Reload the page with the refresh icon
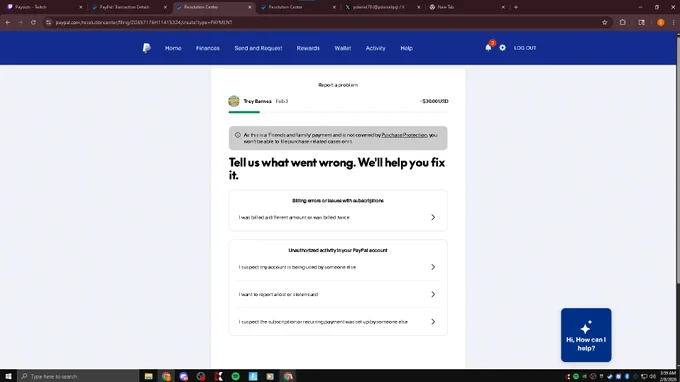Viewport: 680px width, 382px height. tap(33, 22)
